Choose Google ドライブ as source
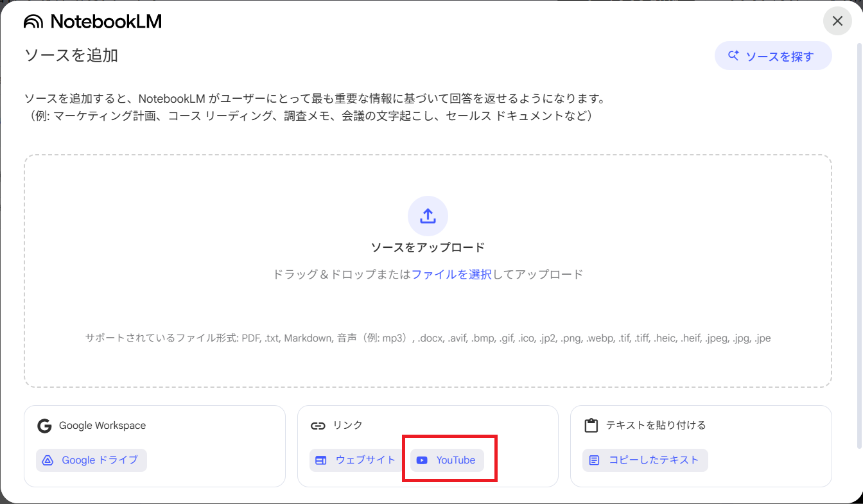The height and width of the screenshot is (504, 863). [x=92, y=460]
